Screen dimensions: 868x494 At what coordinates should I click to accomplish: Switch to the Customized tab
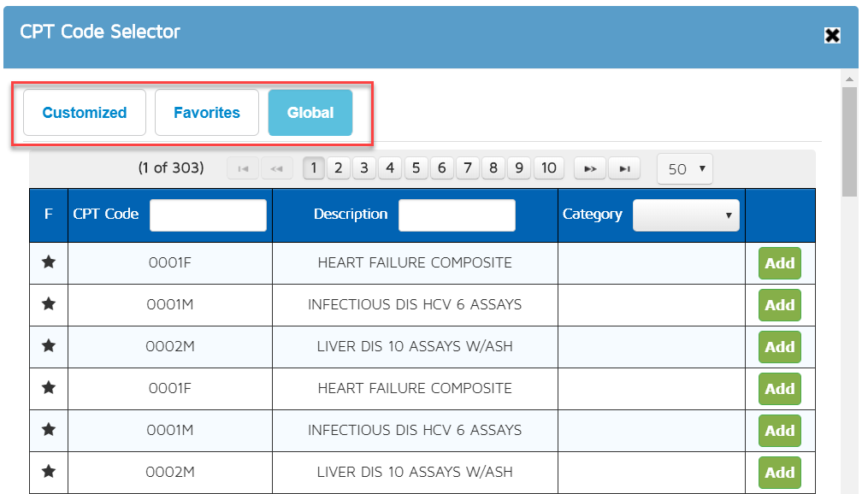tap(85, 113)
